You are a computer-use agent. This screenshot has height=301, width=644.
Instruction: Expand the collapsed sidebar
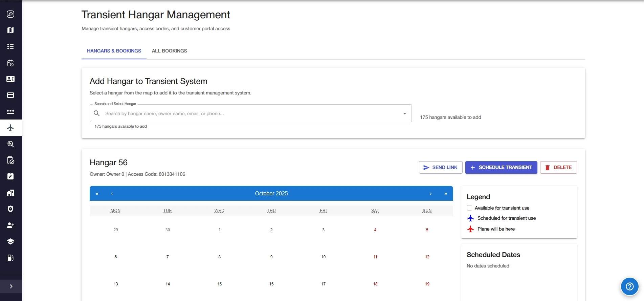tap(11, 286)
